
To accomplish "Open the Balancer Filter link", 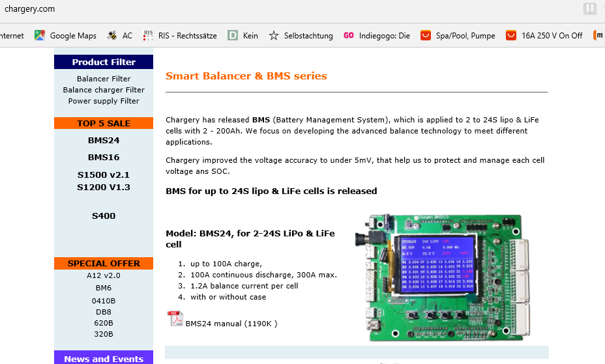I will tap(104, 79).
